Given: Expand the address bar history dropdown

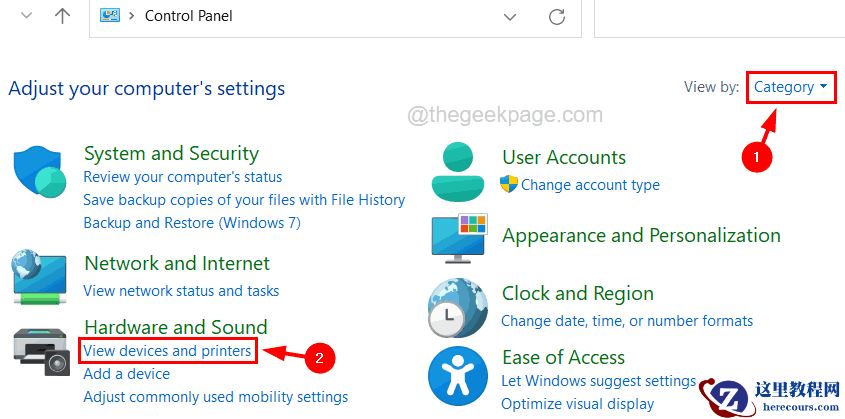Looking at the screenshot, I should coord(511,17).
